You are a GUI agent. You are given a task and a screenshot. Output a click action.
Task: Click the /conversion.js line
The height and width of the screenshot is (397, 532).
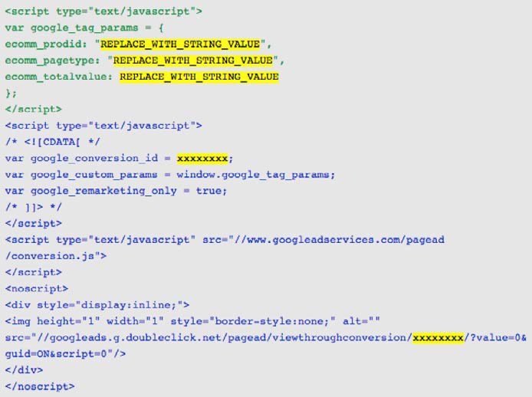[x=56, y=256]
